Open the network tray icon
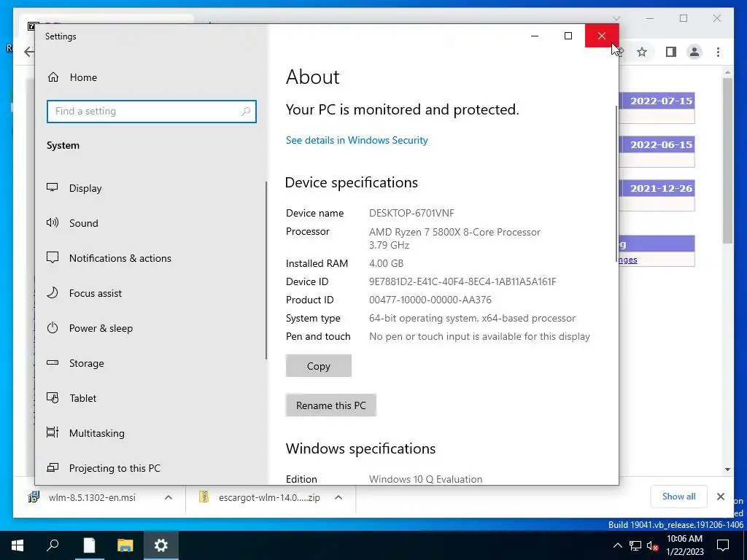This screenshot has width=747, height=560. (635, 545)
